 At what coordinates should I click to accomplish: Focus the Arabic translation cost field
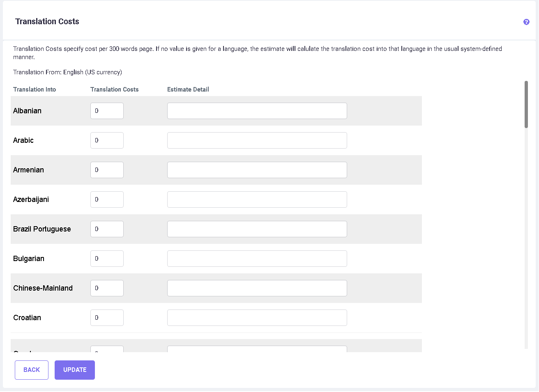pos(107,140)
